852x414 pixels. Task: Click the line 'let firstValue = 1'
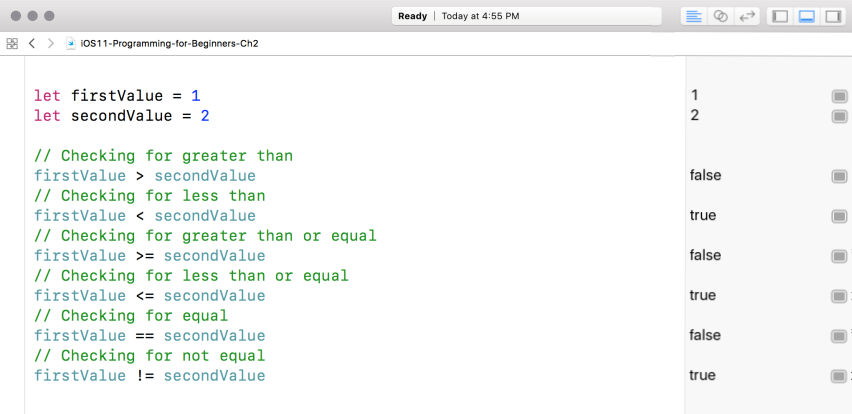point(117,96)
